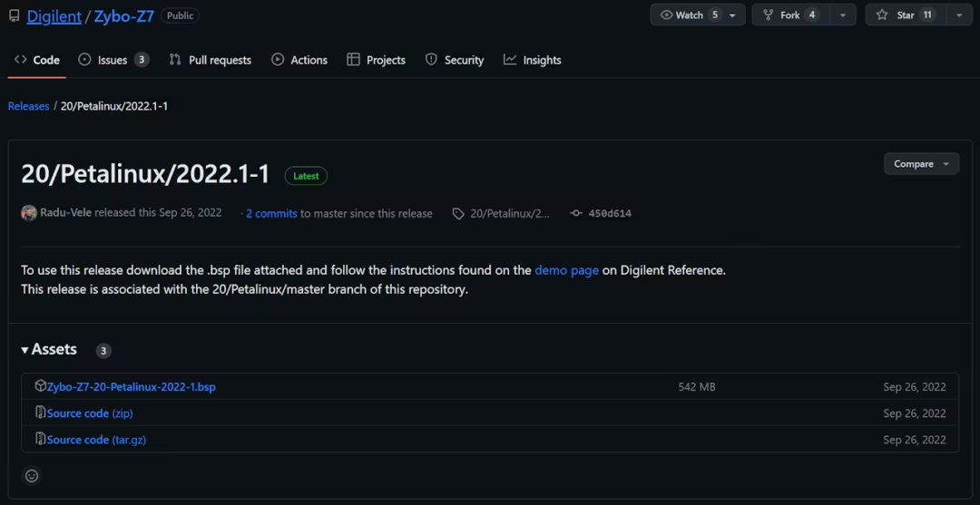This screenshot has width=980, height=505.
Task: Open the Pull requests tab
Action: coord(210,60)
